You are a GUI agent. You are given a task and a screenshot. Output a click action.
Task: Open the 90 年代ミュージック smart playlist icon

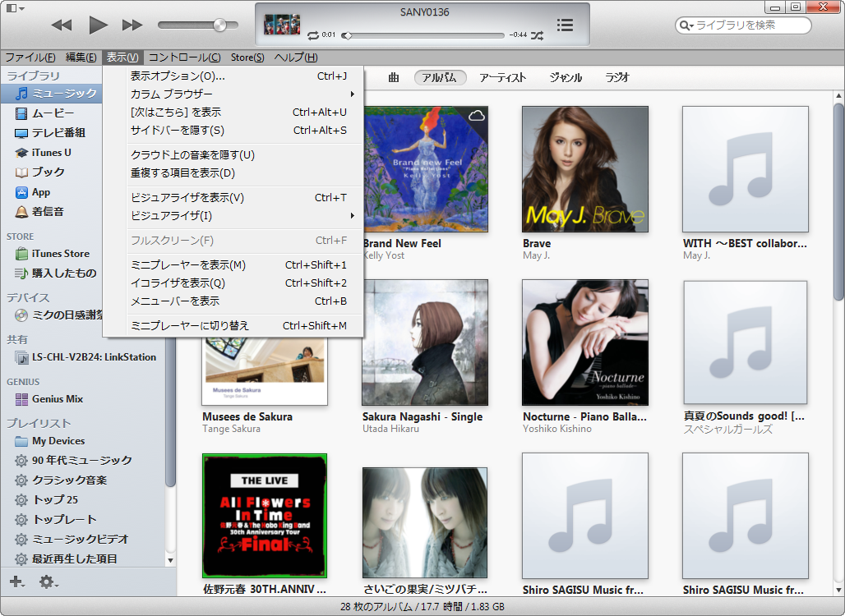(21, 461)
